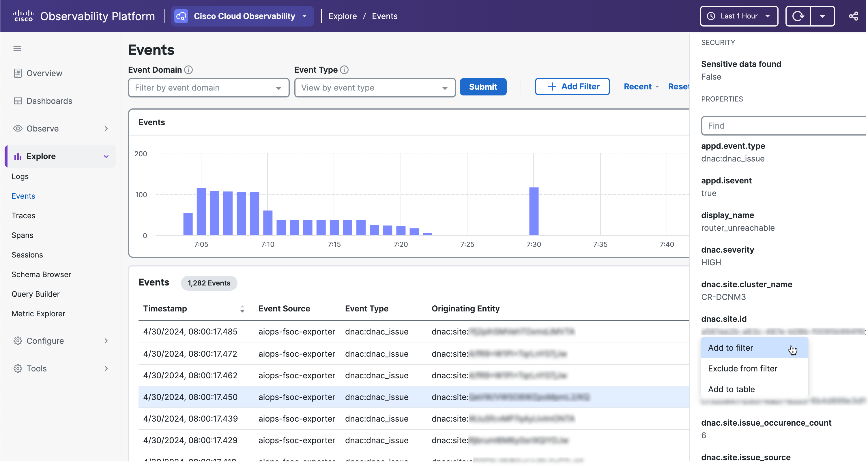Screen dimensions: 868x466
Task: Click the Submit button
Action: [x=483, y=87]
